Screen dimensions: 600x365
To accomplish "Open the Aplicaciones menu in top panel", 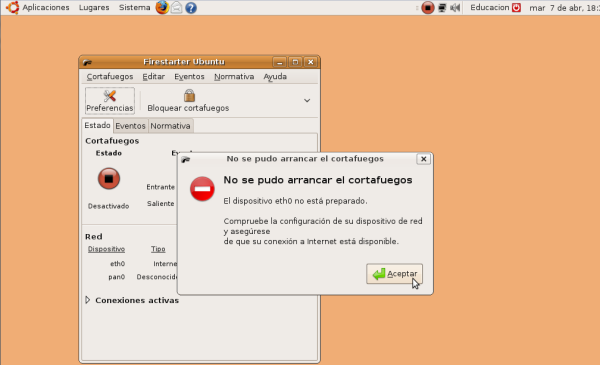I will click(x=46, y=7).
